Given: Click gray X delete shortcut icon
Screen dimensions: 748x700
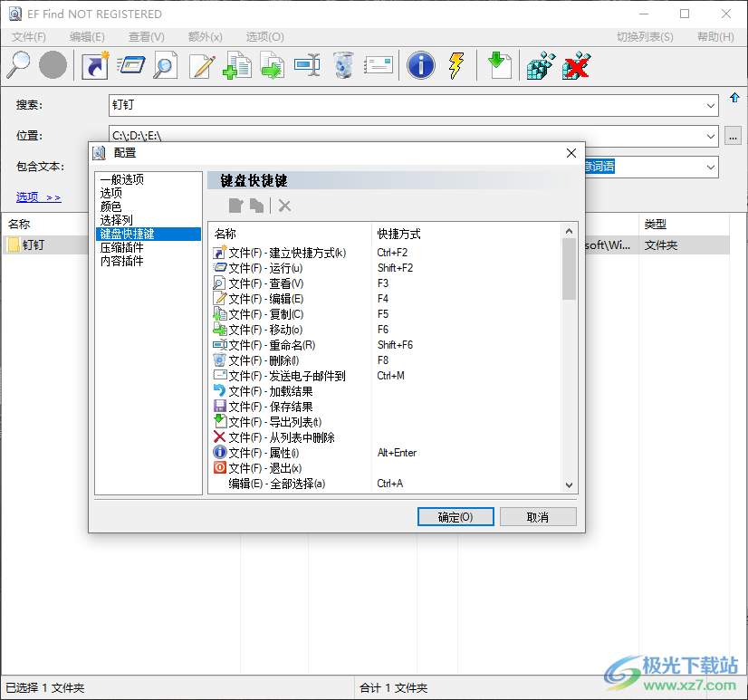Looking at the screenshot, I should pos(284,206).
